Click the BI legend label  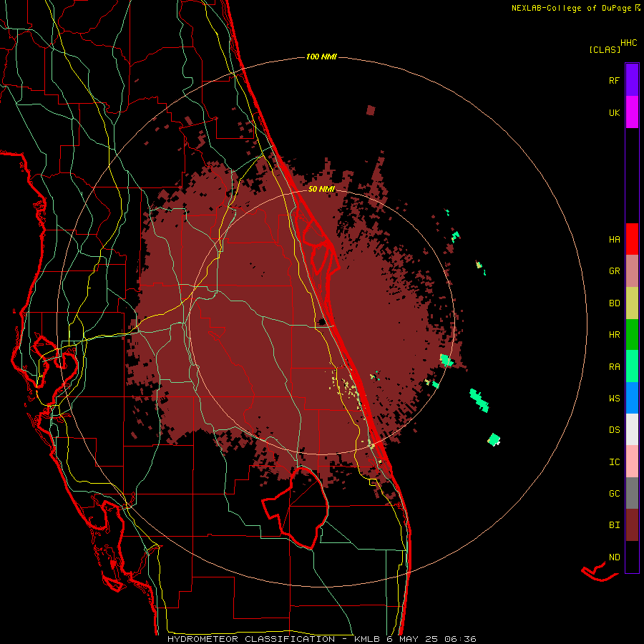[614, 525]
